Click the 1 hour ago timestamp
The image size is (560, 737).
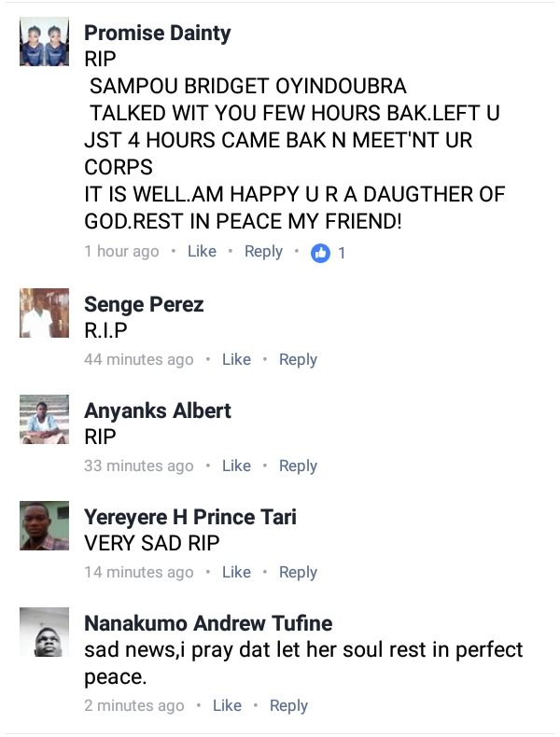click(121, 252)
